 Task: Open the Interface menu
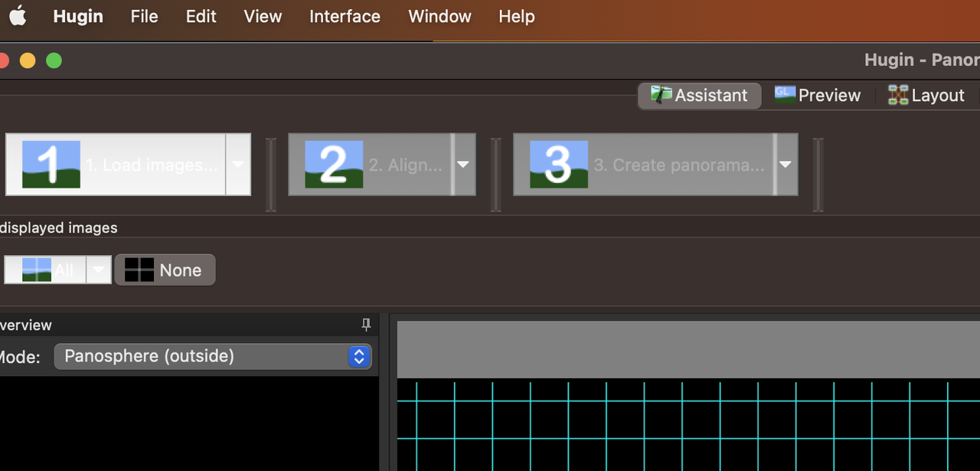(345, 16)
